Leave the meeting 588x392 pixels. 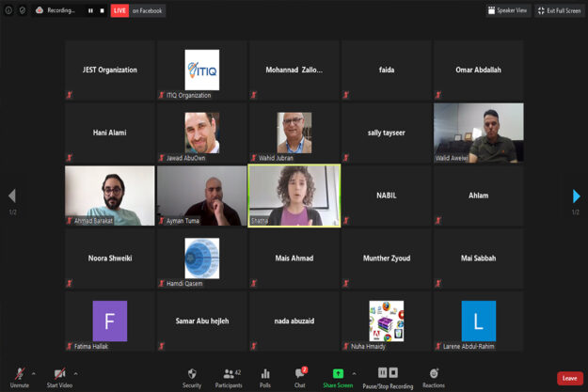point(569,378)
